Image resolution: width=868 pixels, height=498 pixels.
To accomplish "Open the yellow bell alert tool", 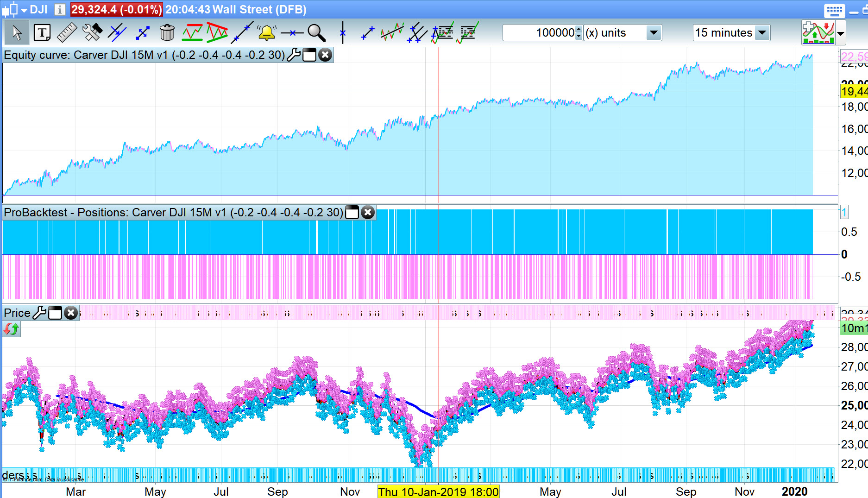I will coord(267,32).
